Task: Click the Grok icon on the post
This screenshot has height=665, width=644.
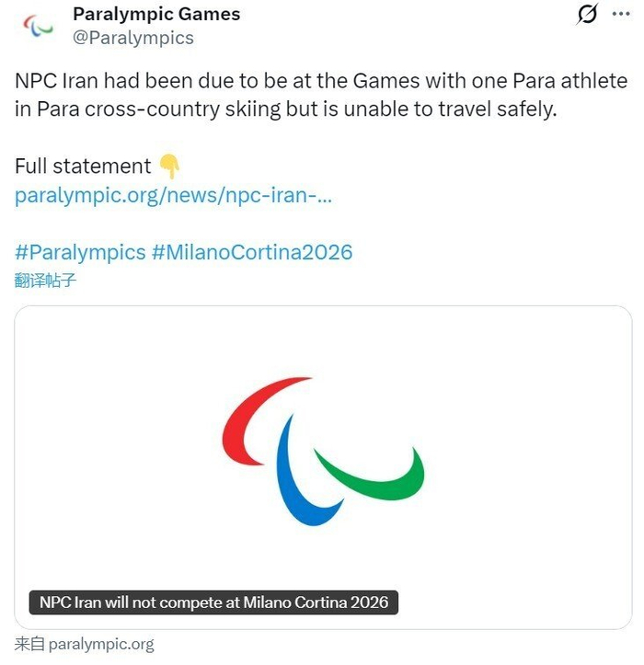Action: [586, 15]
